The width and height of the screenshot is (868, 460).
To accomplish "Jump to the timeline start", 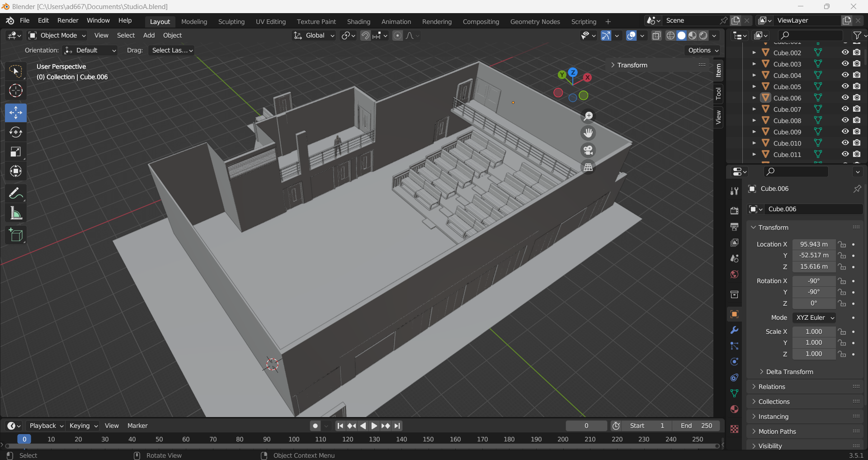I will coord(340,426).
